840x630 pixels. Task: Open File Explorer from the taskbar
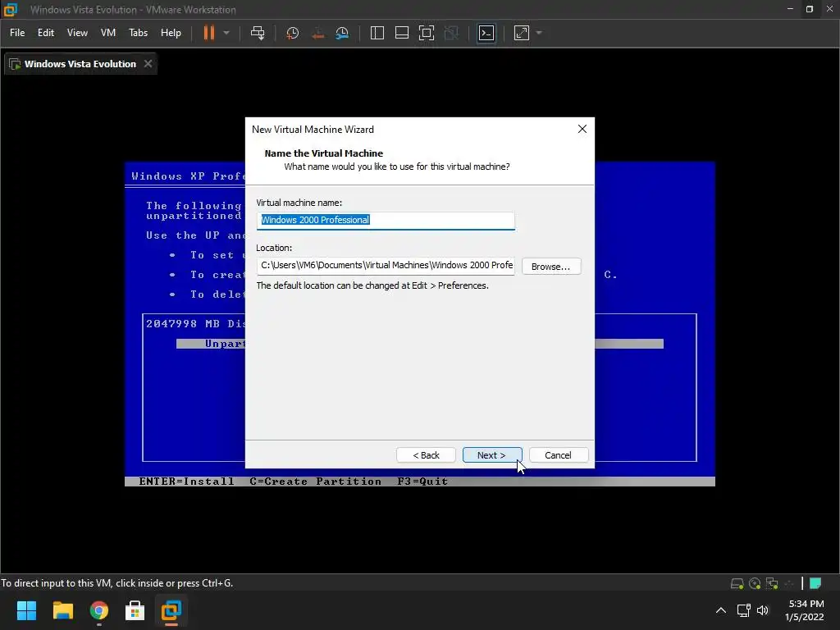[62, 610]
